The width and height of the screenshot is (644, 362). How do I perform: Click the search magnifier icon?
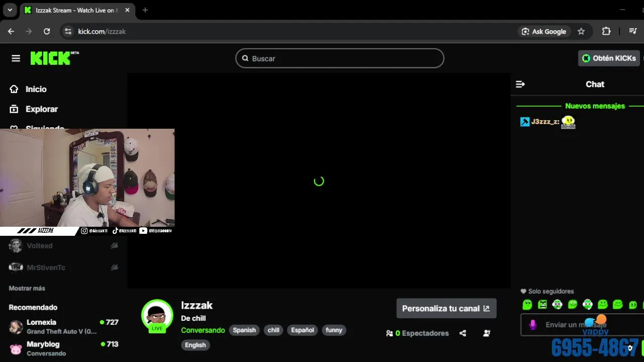[x=245, y=58]
